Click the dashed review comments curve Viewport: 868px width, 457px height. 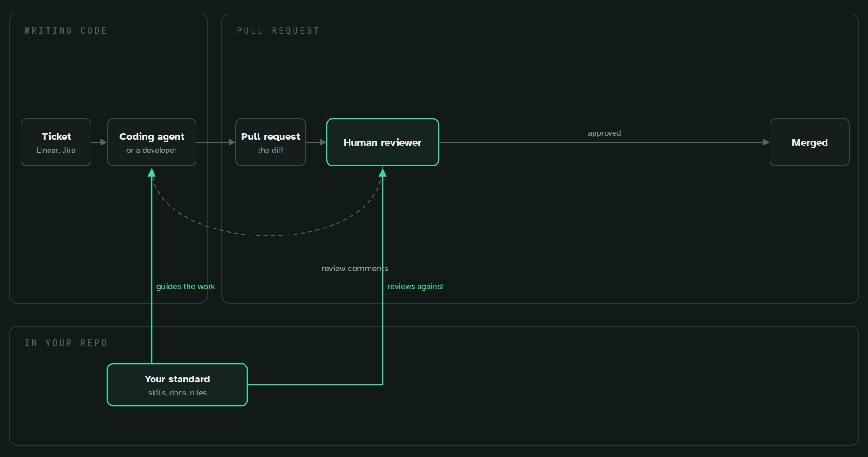267,235
